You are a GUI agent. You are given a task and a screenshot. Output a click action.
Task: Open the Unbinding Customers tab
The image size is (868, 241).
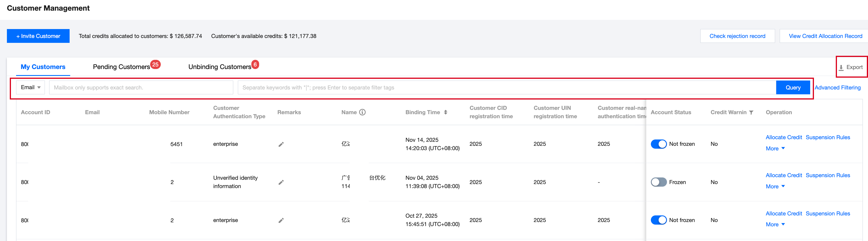(x=220, y=67)
